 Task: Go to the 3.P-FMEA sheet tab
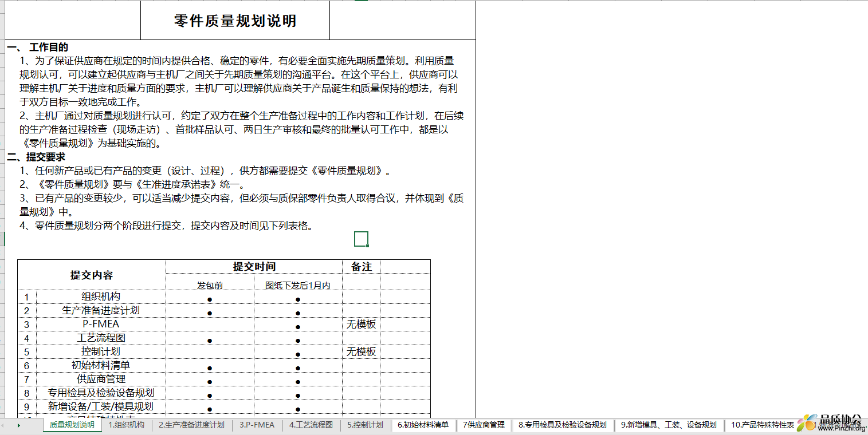pos(257,425)
